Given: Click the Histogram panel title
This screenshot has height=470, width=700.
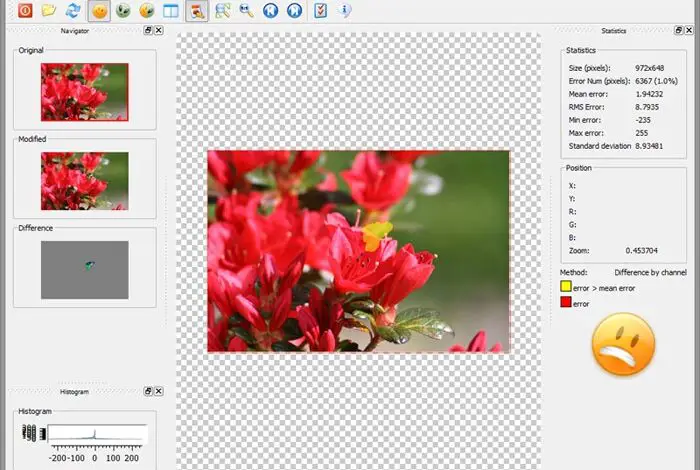Looking at the screenshot, I should [x=74, y=392].
